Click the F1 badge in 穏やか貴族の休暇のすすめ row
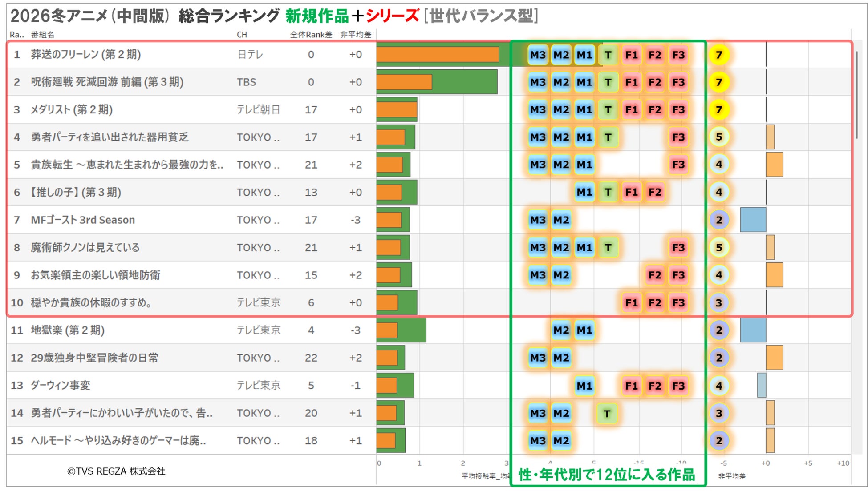868x491 pixels. (631, 303)
